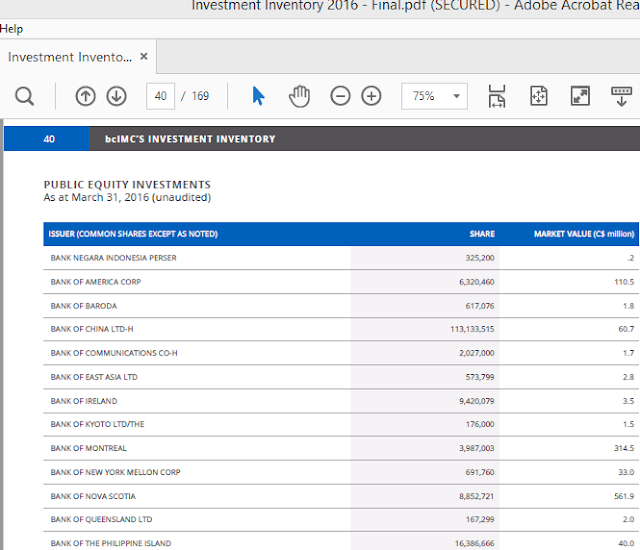Open the zoom level 75% dropdown

(x=434, y=96)
